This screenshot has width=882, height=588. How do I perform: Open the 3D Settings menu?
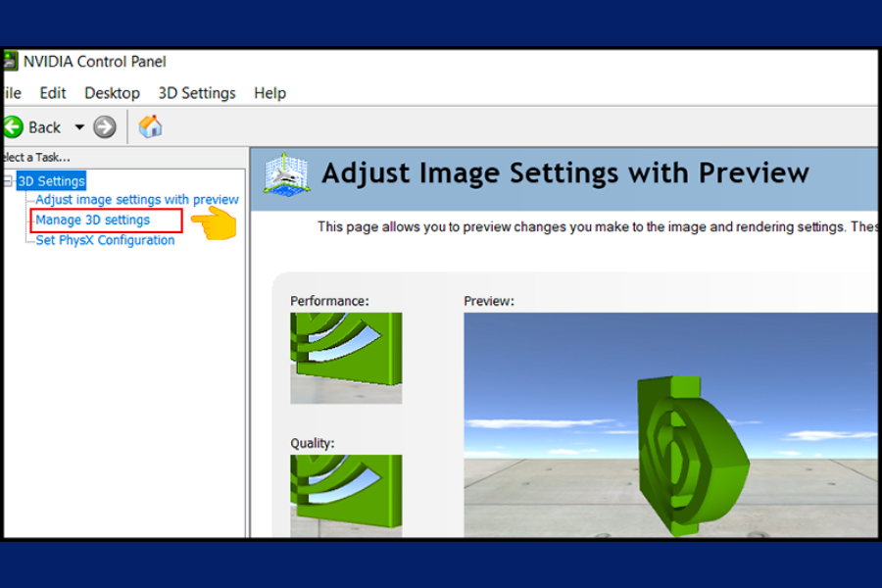click(x=196, y=93)
